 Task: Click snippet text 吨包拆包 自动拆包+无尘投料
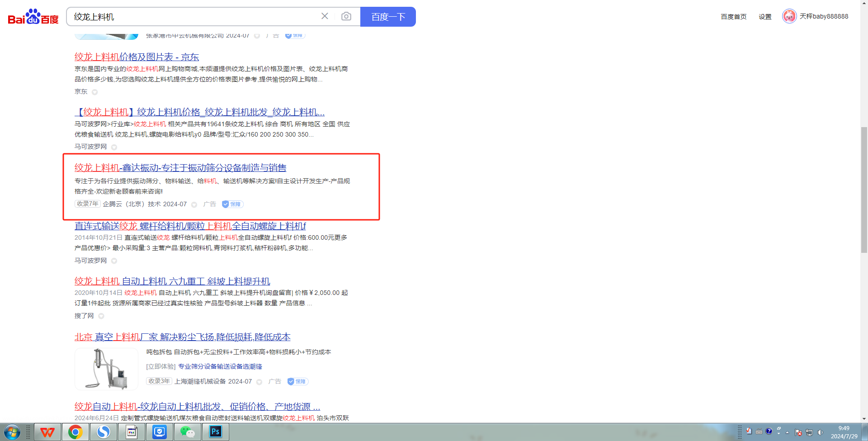pyautogui.click(x=239, y=352)
